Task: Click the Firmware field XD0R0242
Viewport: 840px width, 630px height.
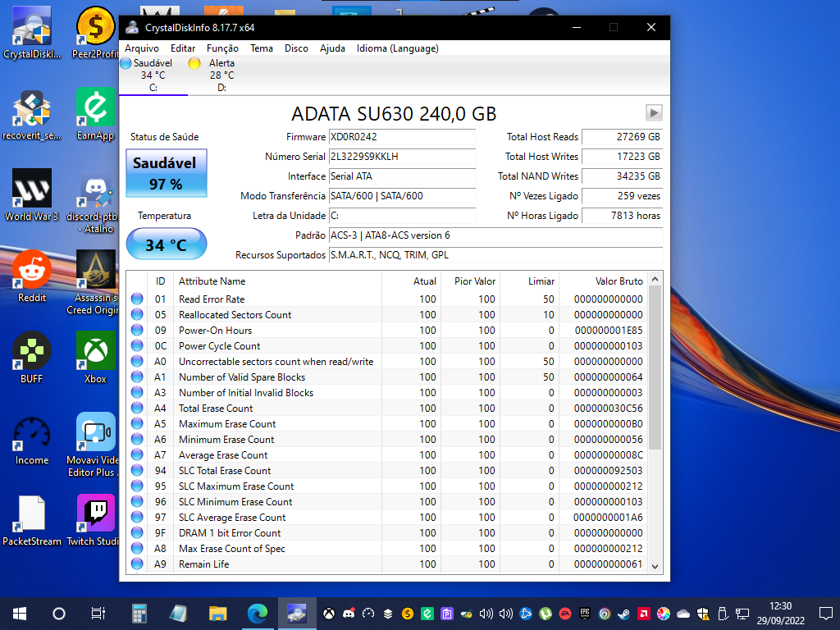Action: [x=402, y=137]
